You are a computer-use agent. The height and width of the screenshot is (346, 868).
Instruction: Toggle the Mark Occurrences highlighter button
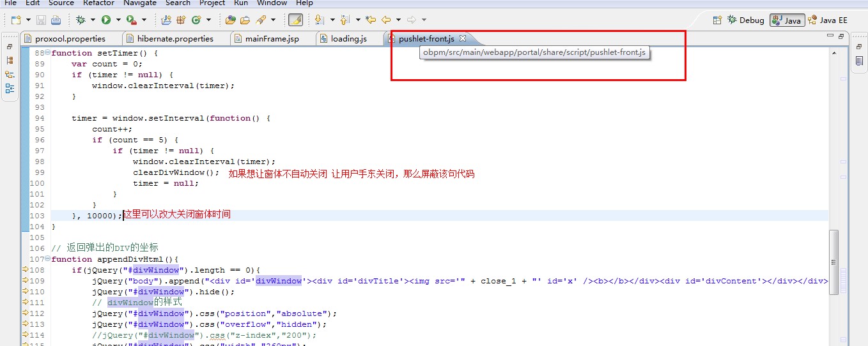tap(295, 20)
